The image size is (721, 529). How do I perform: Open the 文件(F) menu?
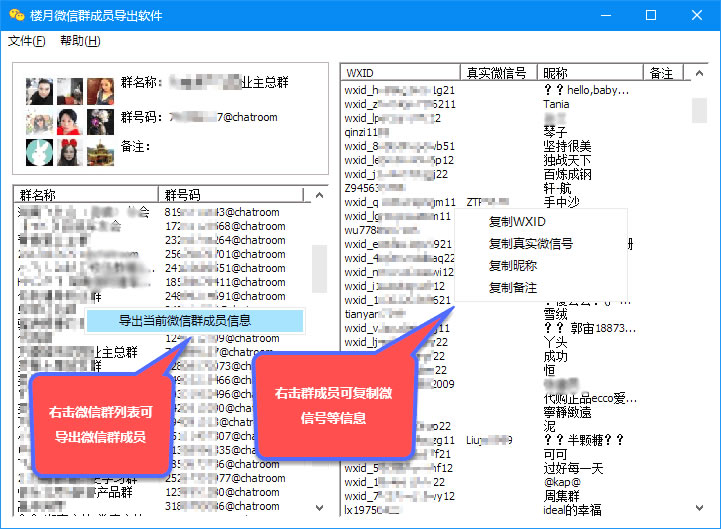point(27,41)
